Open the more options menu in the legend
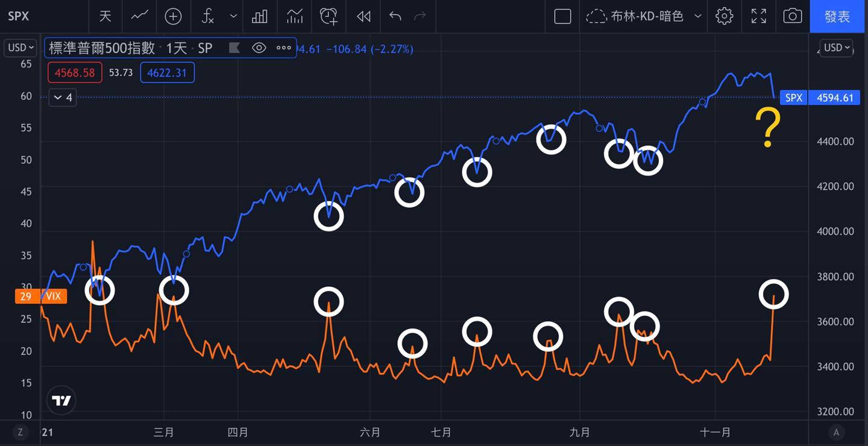 click(283, 48)
